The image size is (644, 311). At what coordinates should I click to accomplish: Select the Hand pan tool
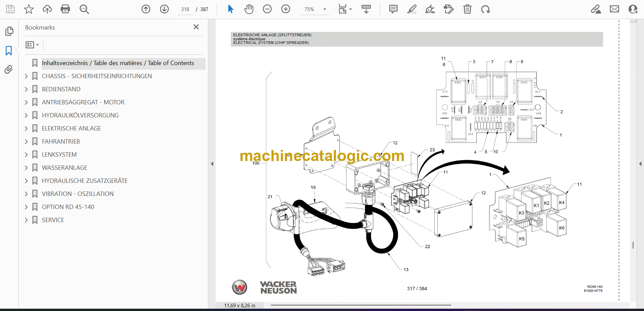click(249, 9)
